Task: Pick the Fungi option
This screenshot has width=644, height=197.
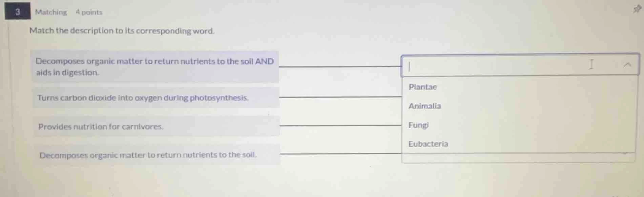Action: (x=418, y=125)
